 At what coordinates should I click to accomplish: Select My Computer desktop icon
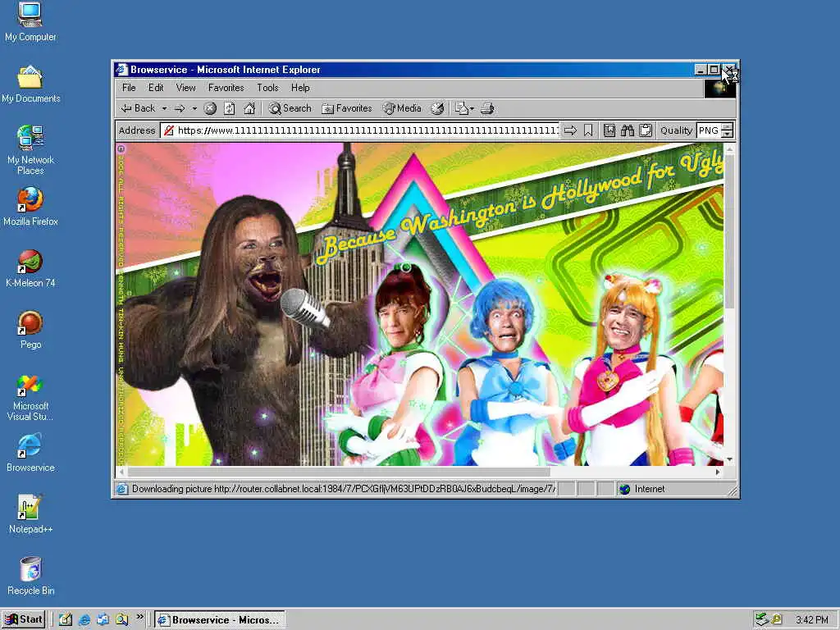(x=30, y=21)
